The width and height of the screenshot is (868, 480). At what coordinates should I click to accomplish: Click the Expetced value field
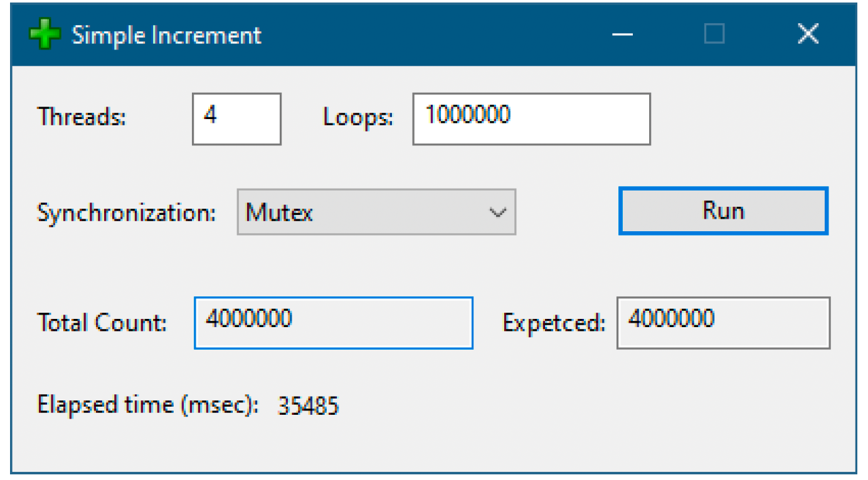click(x=723, y=323)
